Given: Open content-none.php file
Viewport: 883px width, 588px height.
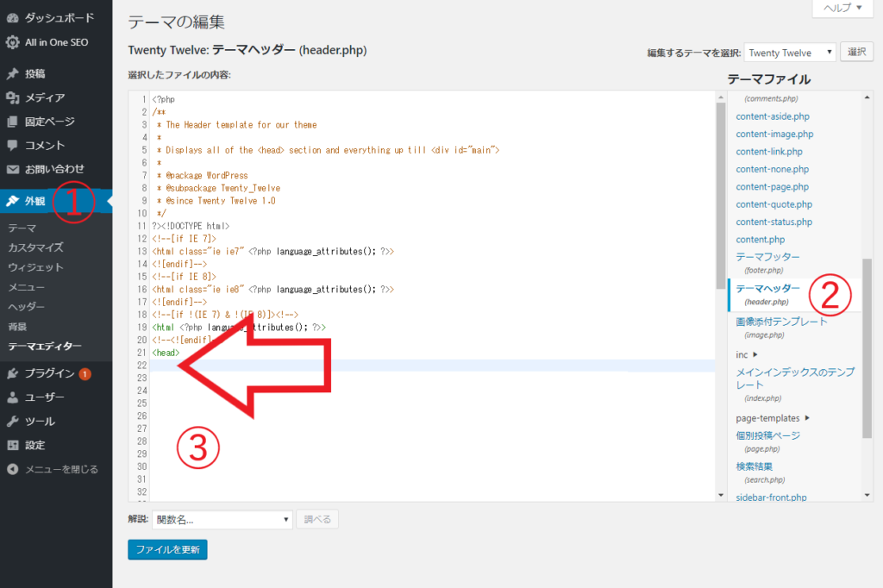Looking at the screenshot, I should (x=772, y=169).
